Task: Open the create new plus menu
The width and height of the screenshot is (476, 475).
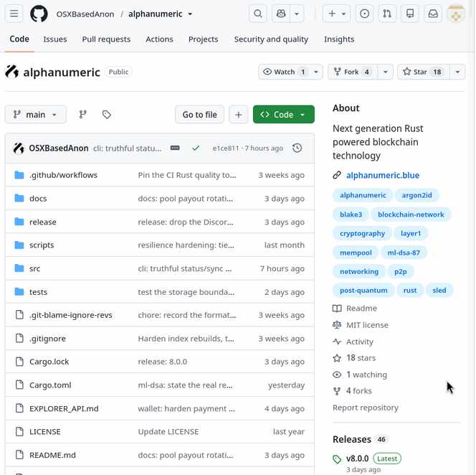Action: tap(336, 14)
